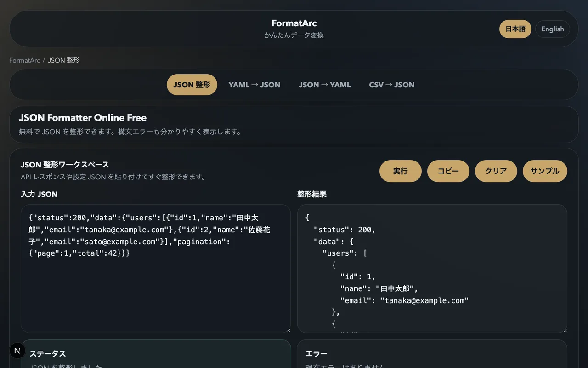
Task: Click the コピー button
Action: (448, 171)
